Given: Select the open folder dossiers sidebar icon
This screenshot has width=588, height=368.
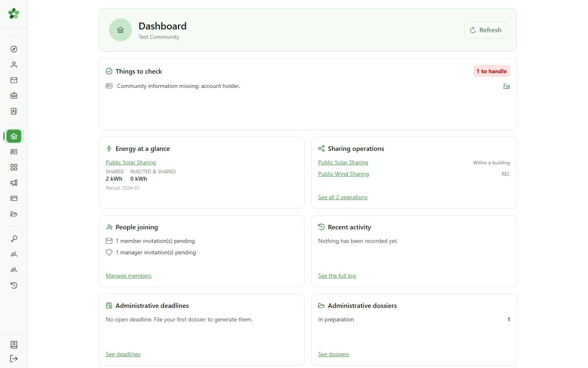Looking at the screenshot, I should (14, 214).
